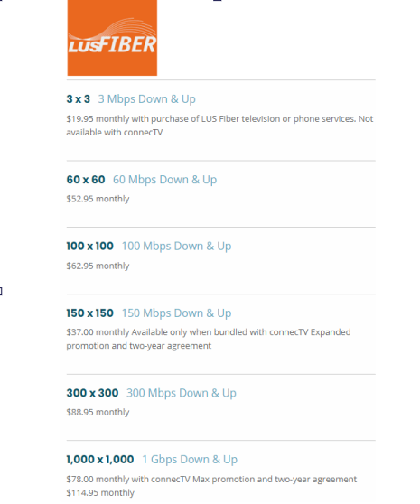
Task: Click the $19.95 monthly description text
Action: click(x=219, y=126)
